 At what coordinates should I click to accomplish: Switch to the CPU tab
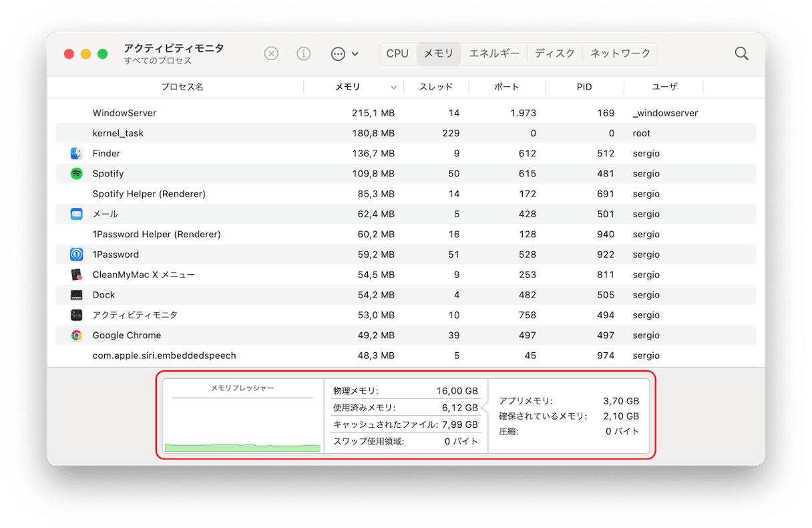click(397, 53)
